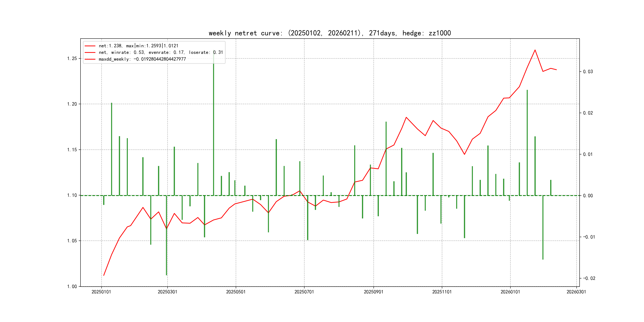Click the -0.02 right y-axis tick label
Viewport: 644px width, 322px height.
click(589, 278)
